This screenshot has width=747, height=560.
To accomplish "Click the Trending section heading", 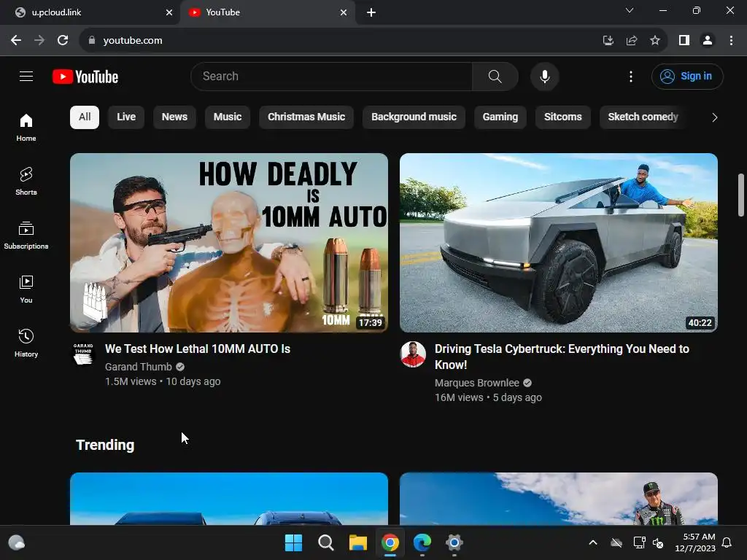I will click(x=105, y=445).
